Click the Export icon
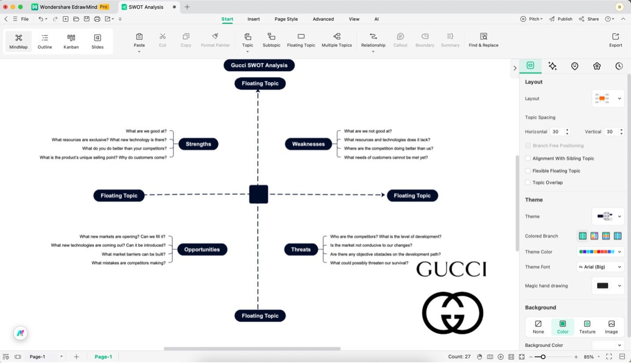This screenshot has height=364, width=631. [616, 37]
